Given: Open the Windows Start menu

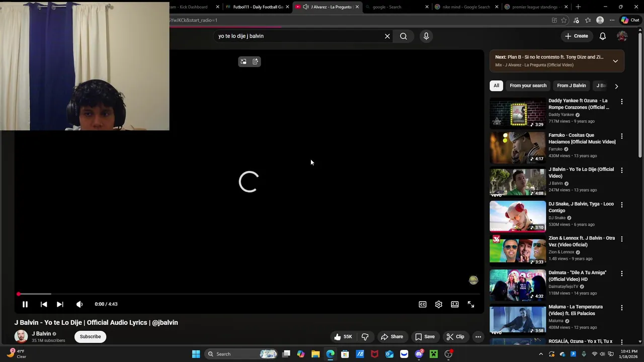Looking at the screenshot, I should (196, 354).
